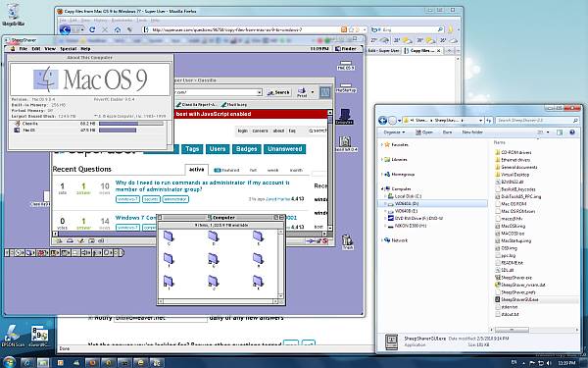Select Local Disk (C:) in Explorer tree

[x=404, y=196]
